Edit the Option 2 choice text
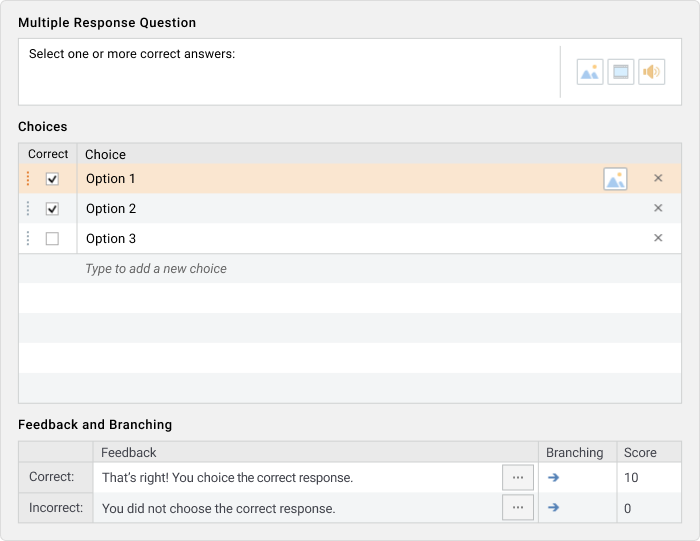 tap(111, 208)
